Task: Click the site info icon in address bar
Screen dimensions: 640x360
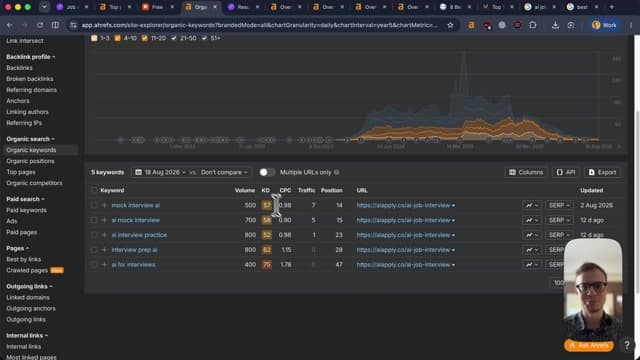Action: (73, 25)
